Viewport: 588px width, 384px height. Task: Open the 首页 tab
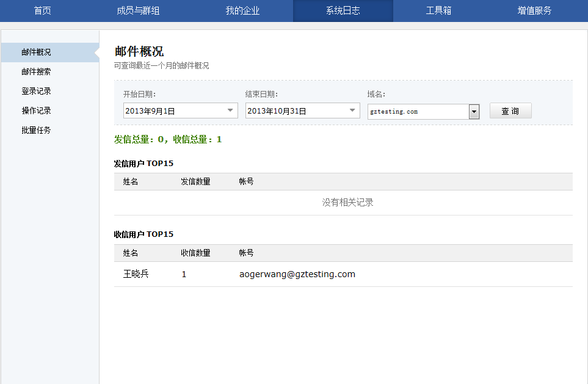click(42, 10)
